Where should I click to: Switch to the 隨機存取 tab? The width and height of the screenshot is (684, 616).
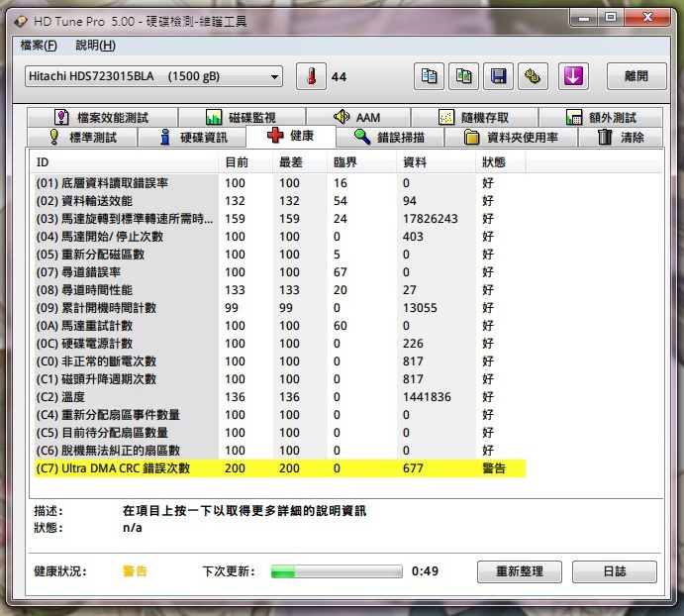pyautogui.click(x=474, y=117)
